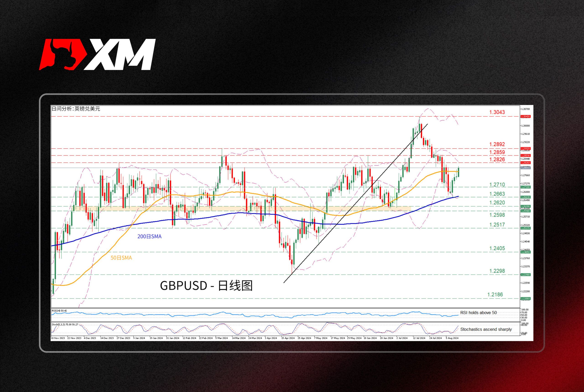584x392 pixels.
Task: Click the 7 May 2024 date label
Action: click(x=321, y=338)
